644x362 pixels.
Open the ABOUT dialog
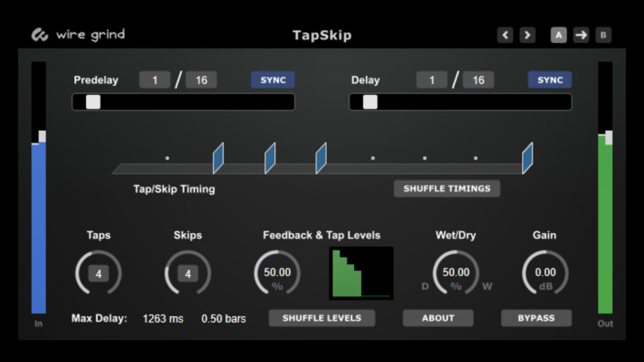[x=438, y=318]
